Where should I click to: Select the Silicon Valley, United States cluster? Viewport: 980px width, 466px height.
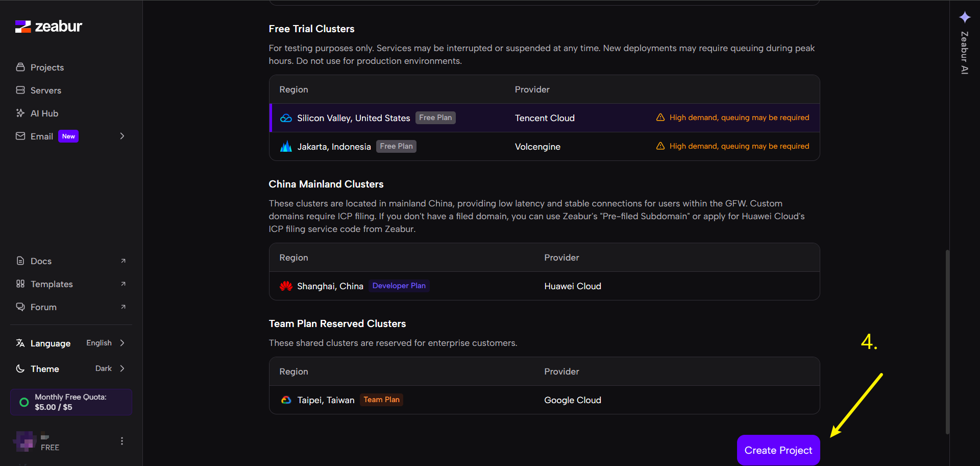pos(544,118)
